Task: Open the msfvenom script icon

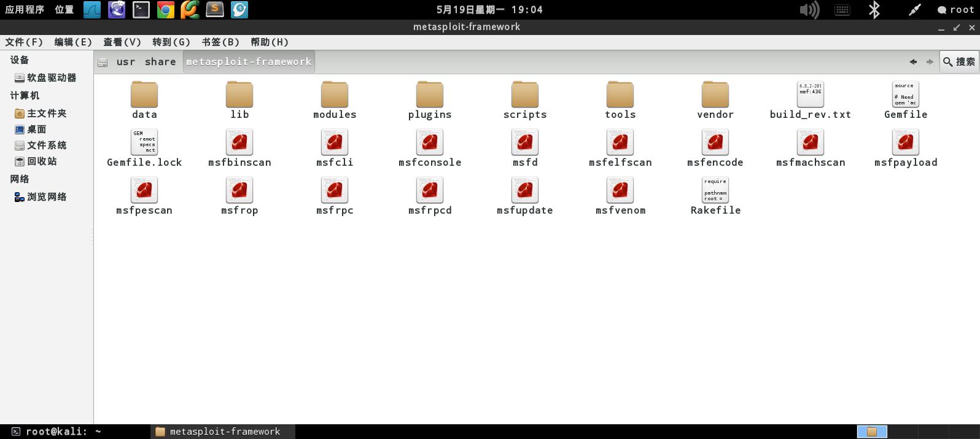Action: click(x=620, y=190)
